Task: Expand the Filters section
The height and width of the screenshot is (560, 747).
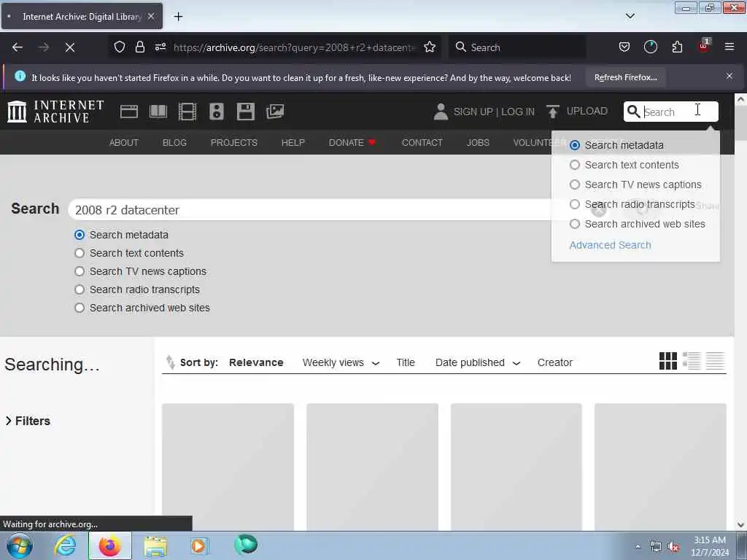Action: tap(28, 421)
